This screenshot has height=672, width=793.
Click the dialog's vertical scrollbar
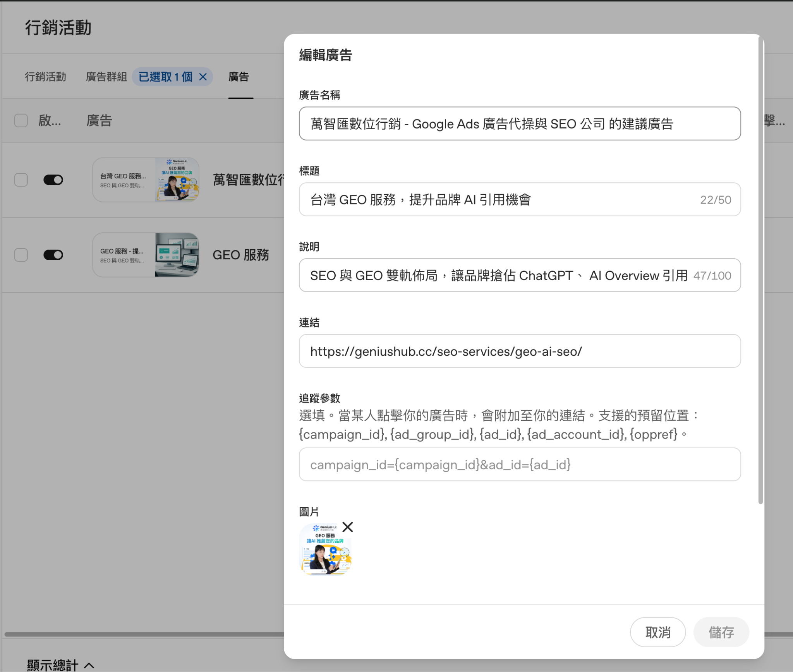pos(760,271)
